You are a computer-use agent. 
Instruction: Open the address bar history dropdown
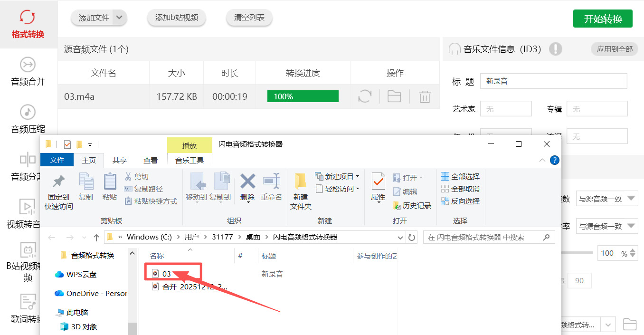400,237
